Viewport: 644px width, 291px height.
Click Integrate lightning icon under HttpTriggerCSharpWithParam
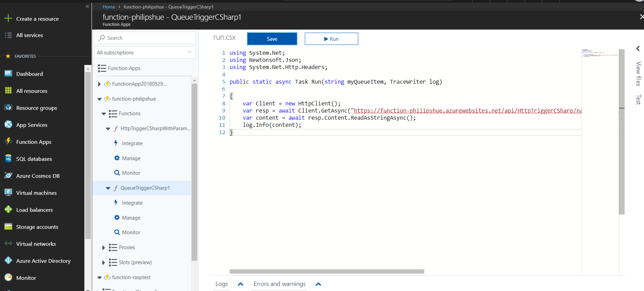(116, 143)
